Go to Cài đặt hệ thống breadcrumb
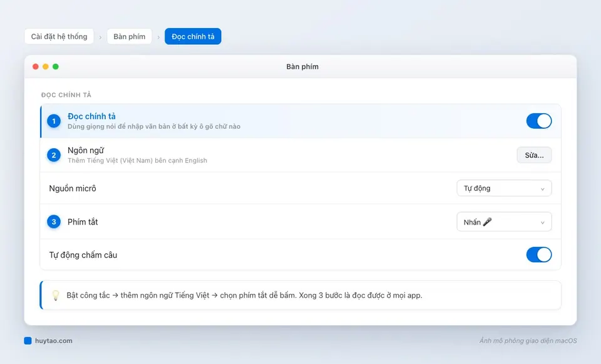601x364 pixels. pyautogui.click(x=59, y=36)
